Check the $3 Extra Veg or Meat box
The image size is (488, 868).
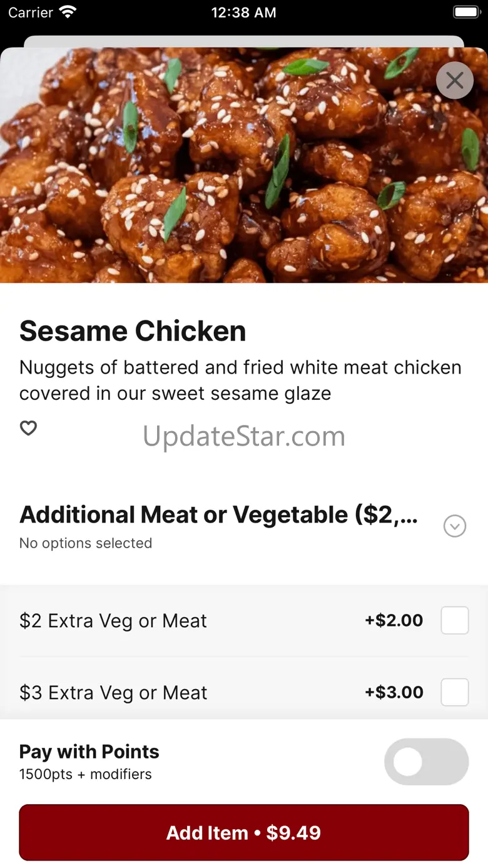pos(455,692)
